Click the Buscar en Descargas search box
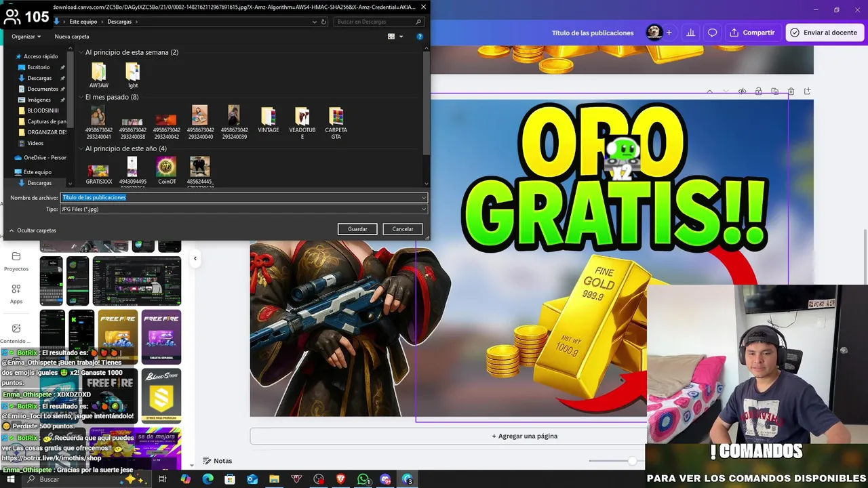The height and width of the screenshot is (488, 868). (x=380, y=22)
